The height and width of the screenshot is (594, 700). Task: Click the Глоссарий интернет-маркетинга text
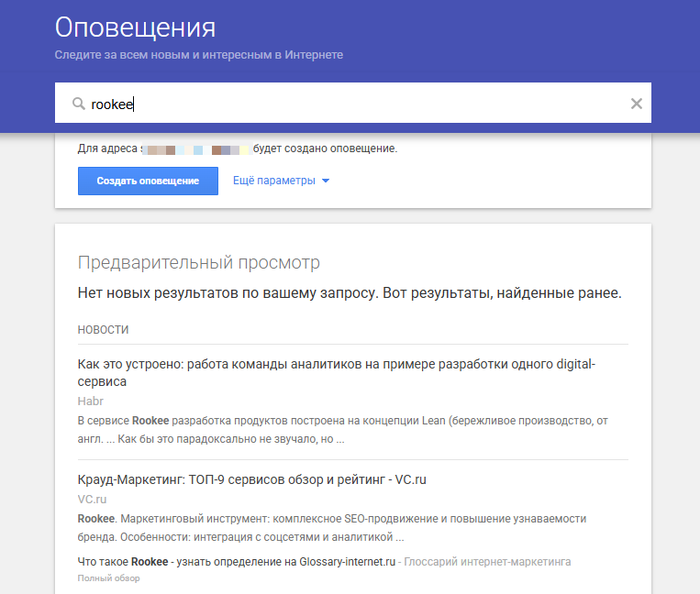(x=487, y=561)
